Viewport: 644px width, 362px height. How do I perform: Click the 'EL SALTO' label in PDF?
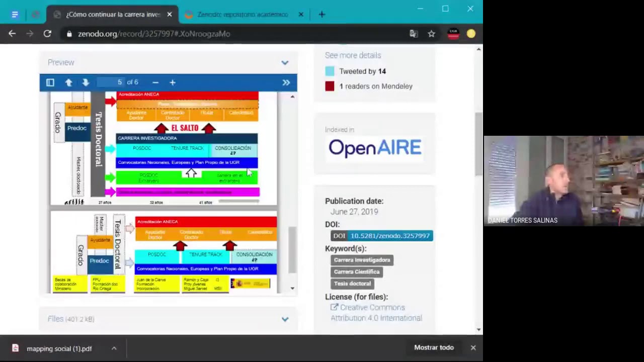[185, 128]
